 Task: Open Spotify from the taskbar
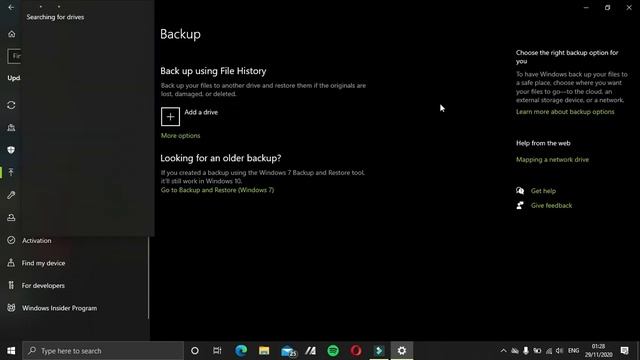[333, 351]
